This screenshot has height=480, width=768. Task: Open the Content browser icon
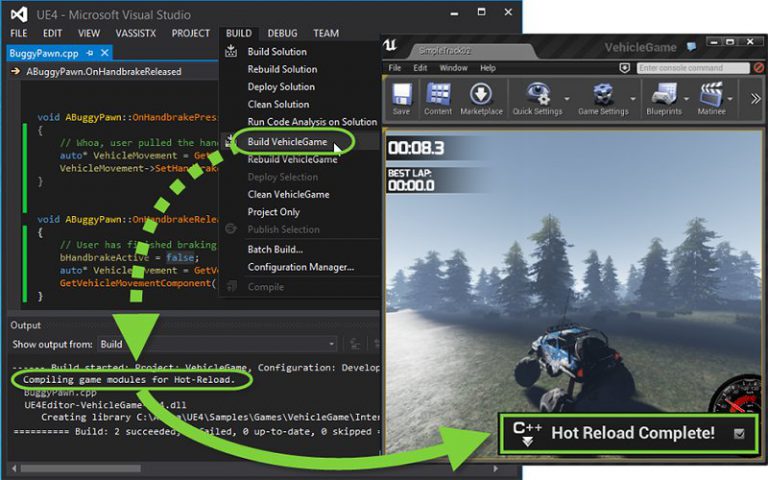pos(438,95)
